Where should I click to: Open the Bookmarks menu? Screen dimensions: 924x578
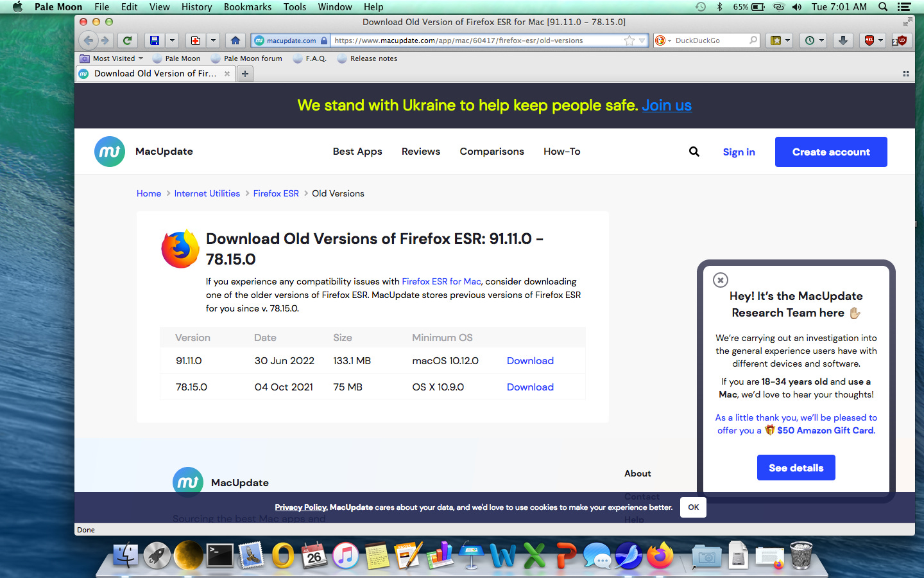coord(248,7)
